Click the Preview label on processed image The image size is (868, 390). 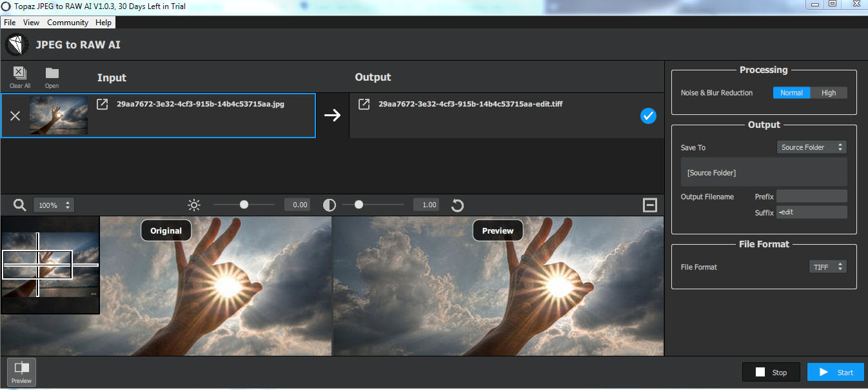[498, 231]
